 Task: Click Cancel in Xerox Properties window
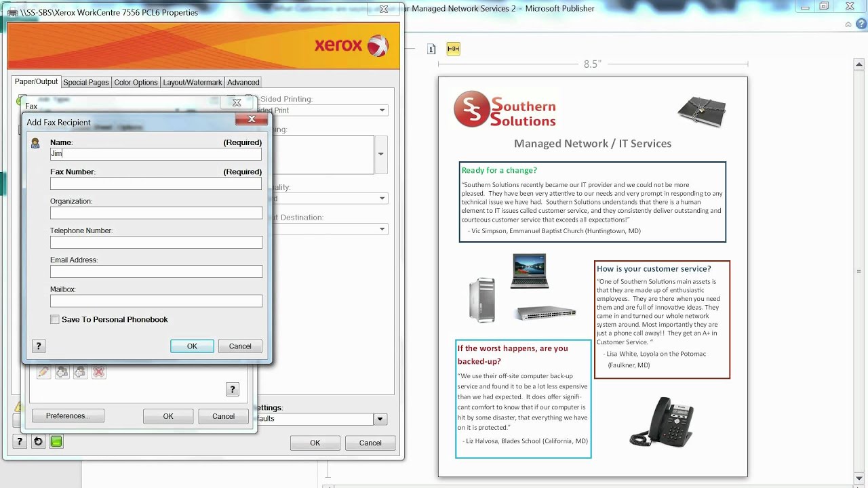[370, 443]
